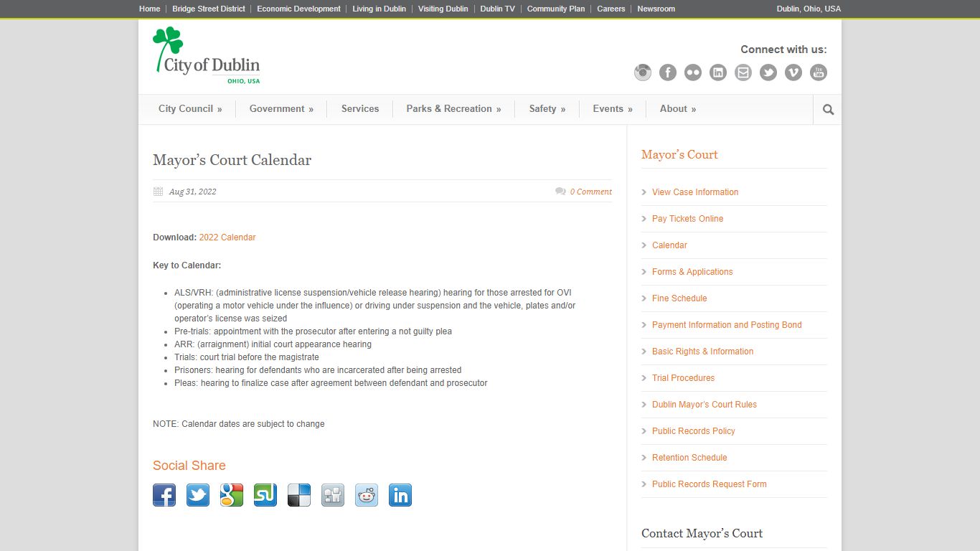Image resolution: width=980 pixels, height=551 pixels.
Task: Open Forms & Applications sidebar link
Action: (692, 272)
